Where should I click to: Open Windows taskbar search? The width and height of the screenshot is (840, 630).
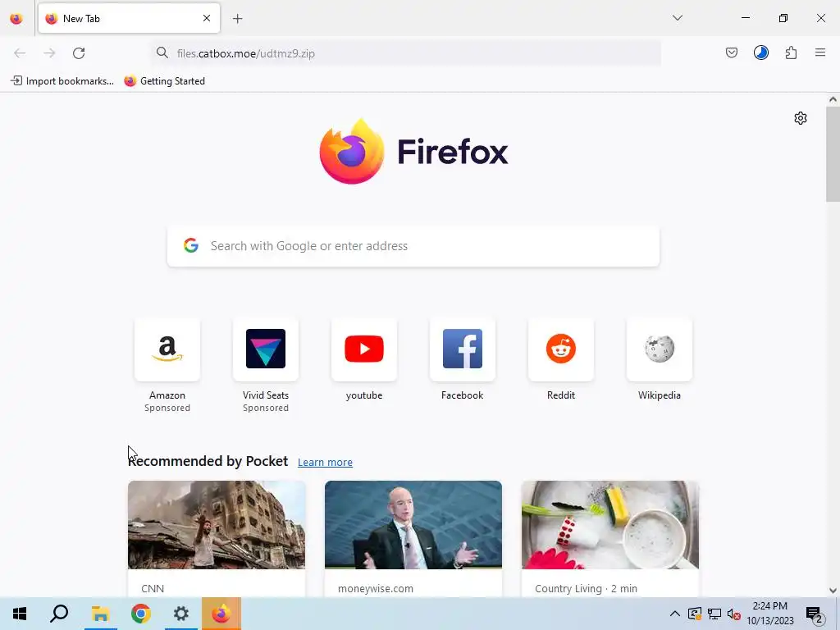pyautogui.click(x=59, y=614)
